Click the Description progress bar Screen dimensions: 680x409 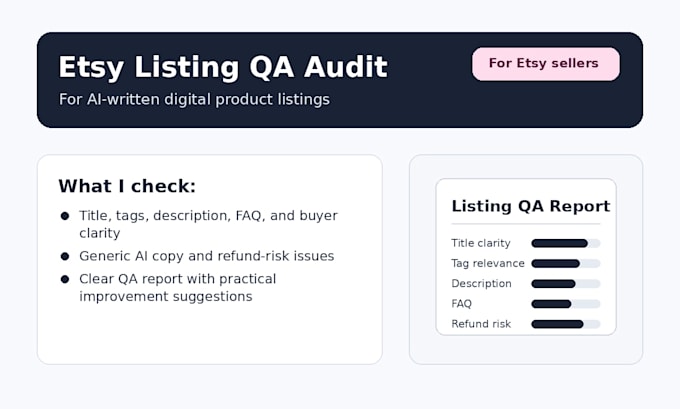click(x=566, y=284)
